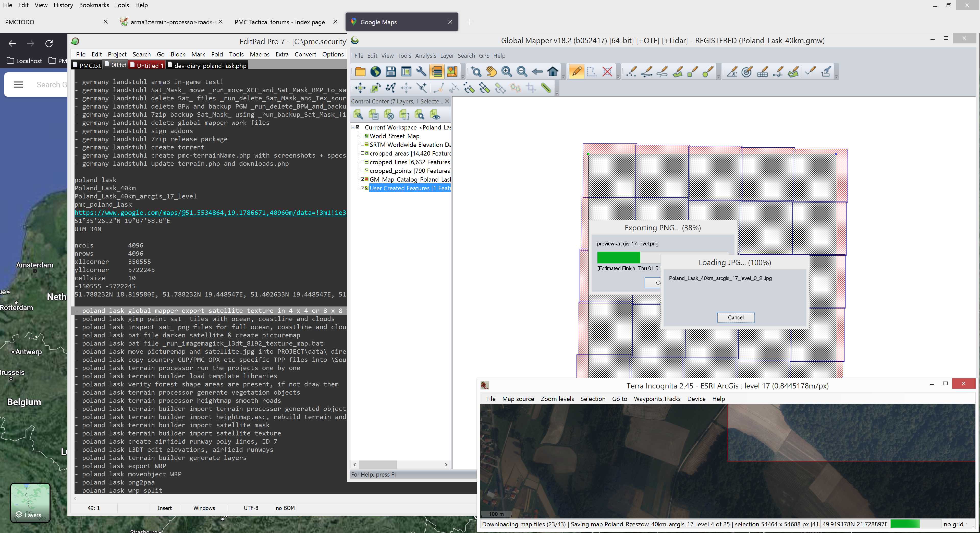Collapse the Current Workspace tree node
This screenshot has height=533, width=980.
point(353,127)
